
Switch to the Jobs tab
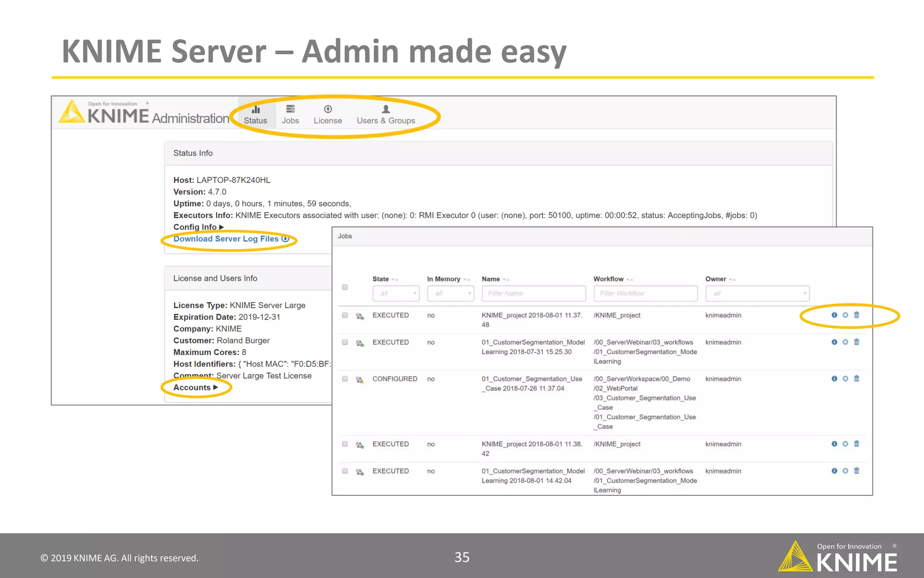click(290, 115)
